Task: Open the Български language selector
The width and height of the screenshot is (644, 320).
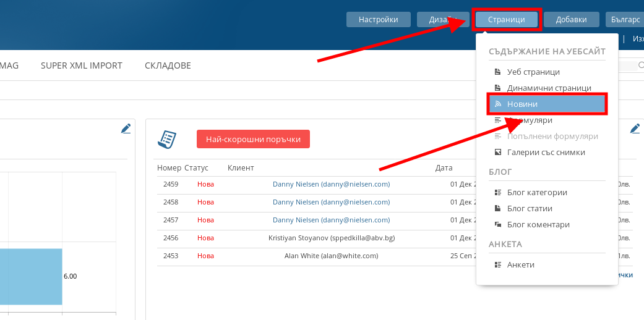Action: tap(625, 20)
